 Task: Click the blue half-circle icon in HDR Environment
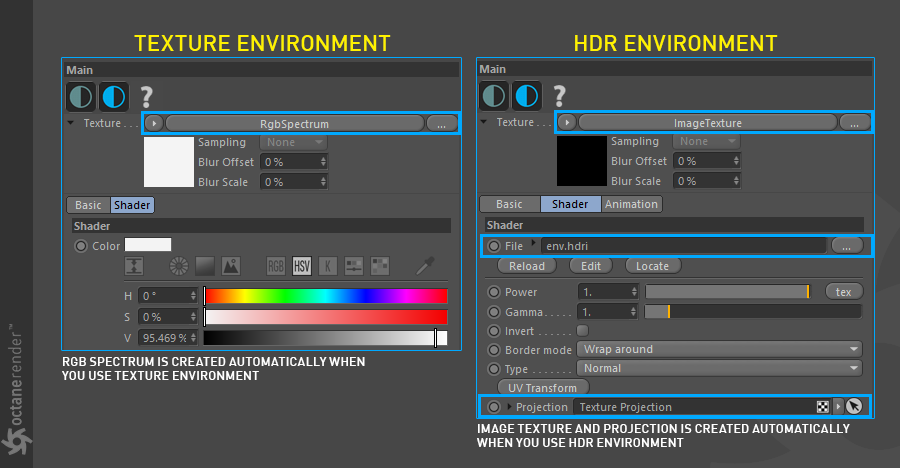526,95
